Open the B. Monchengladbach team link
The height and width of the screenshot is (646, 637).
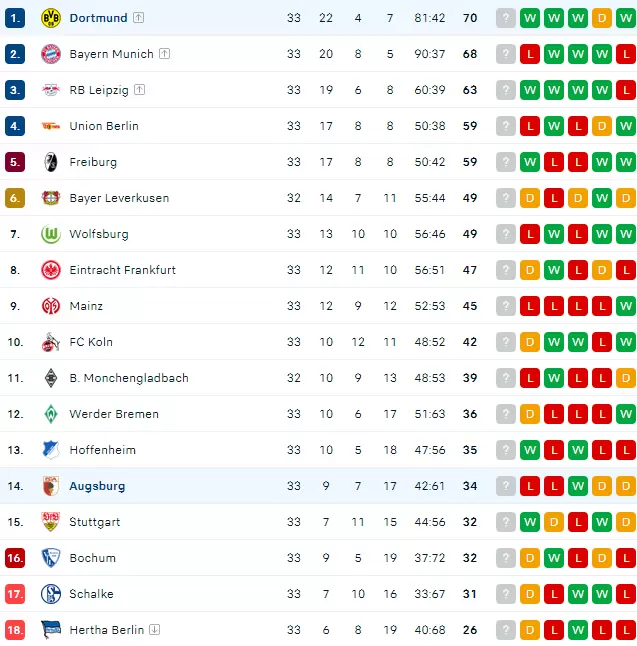pyautogui.click(x=129, y=378)
